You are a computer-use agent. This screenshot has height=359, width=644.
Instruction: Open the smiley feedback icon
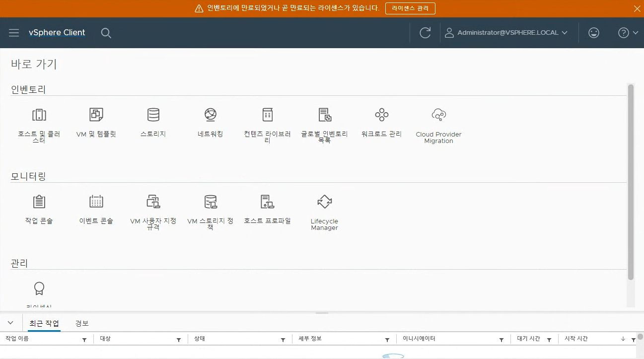[593, 33]
